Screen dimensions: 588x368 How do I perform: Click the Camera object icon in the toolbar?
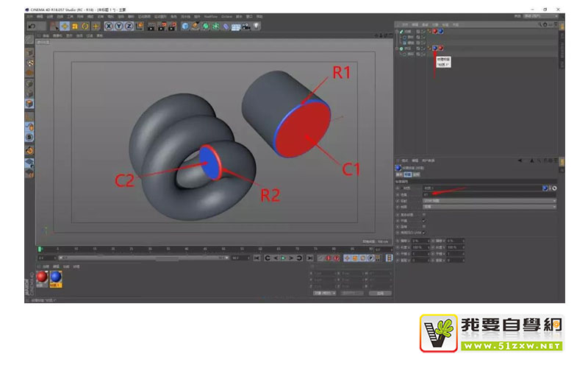point(246,26)
